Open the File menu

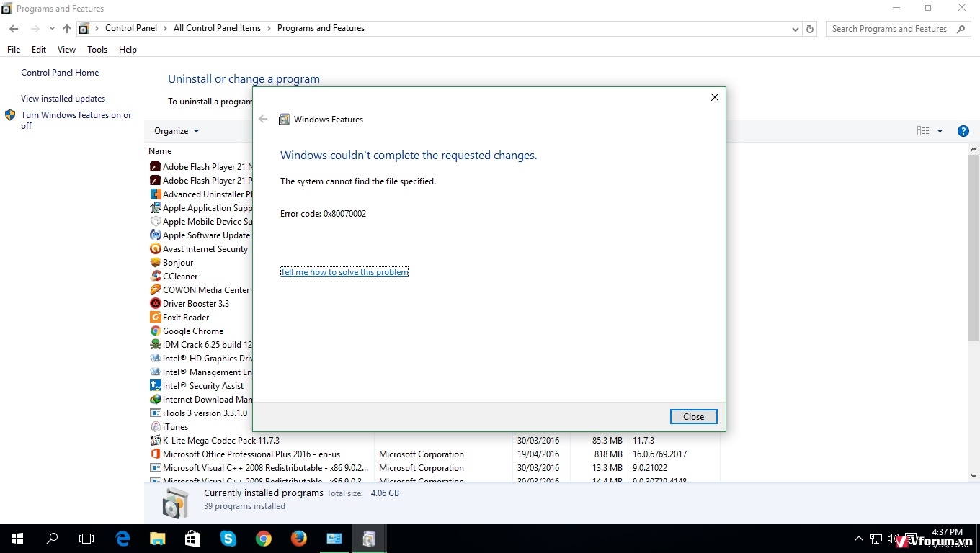[14, 50]
